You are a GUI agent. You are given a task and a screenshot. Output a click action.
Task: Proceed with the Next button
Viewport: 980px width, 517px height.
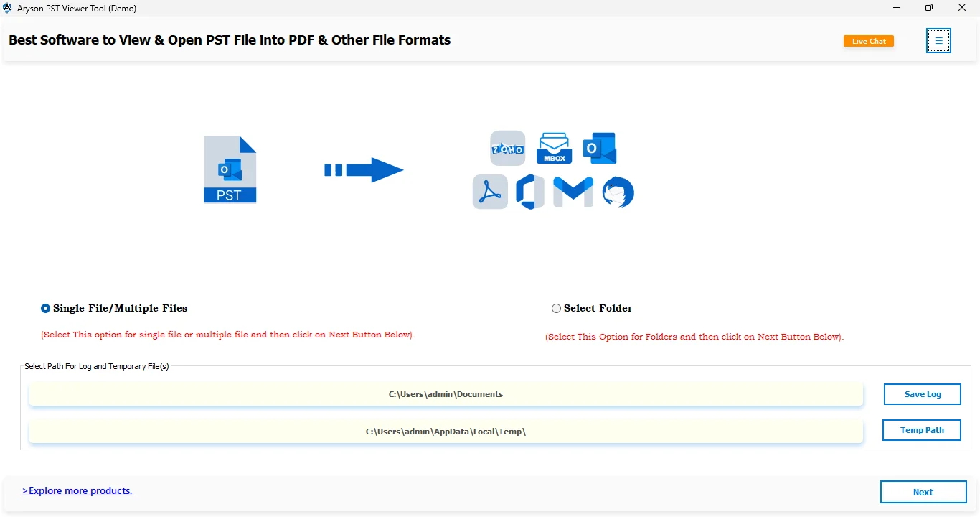[x=923, y=492]
